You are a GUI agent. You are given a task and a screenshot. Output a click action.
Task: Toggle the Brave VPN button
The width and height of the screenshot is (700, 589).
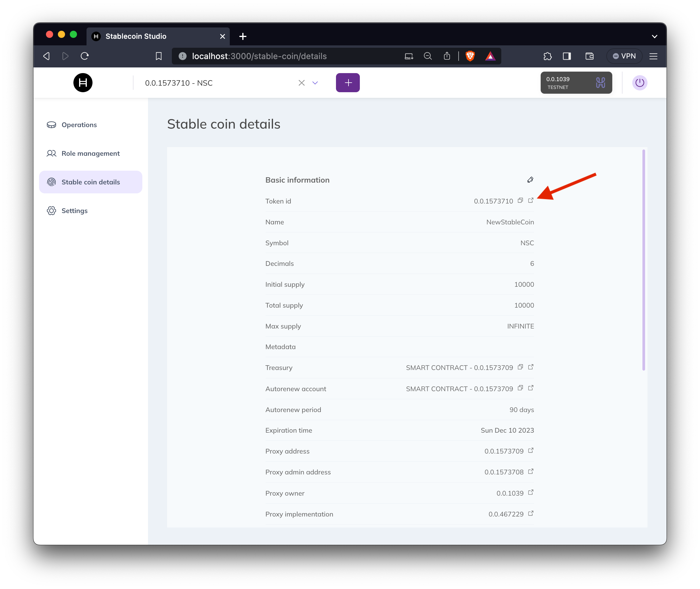click(624, 56)
